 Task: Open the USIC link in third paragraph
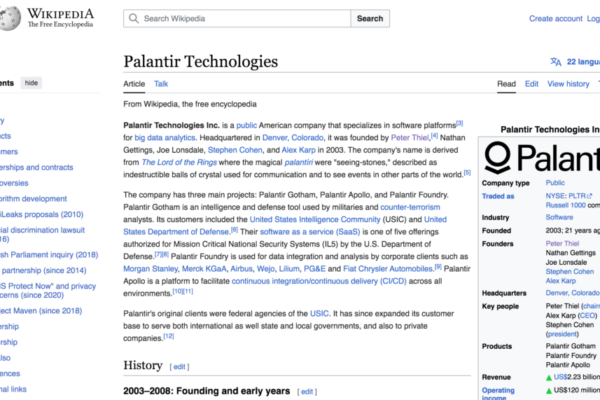[x=319, y=313]
